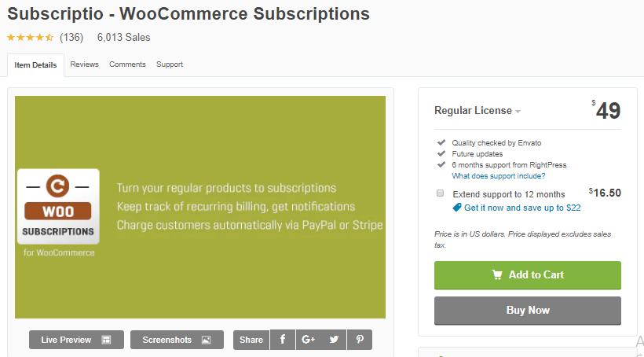Click 'Get it now and save' link
The height and width of the screenshot is (357, 644).
click(x=522, y=208)
